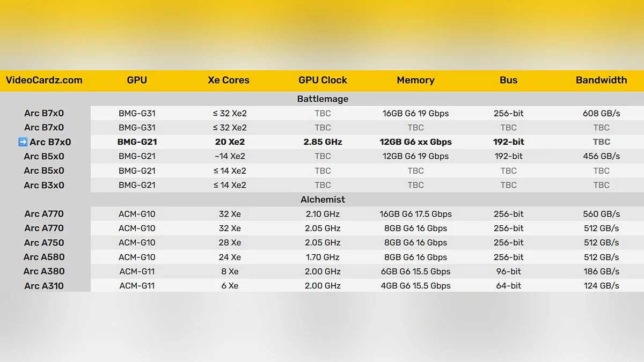
Task: Click the 2.85 GHz clock value
Action: tap(323, 142)
